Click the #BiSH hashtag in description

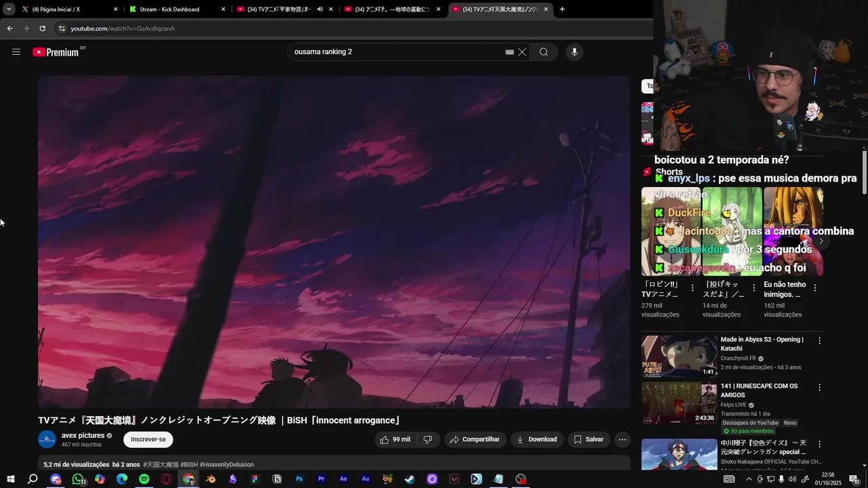point(189,465)
